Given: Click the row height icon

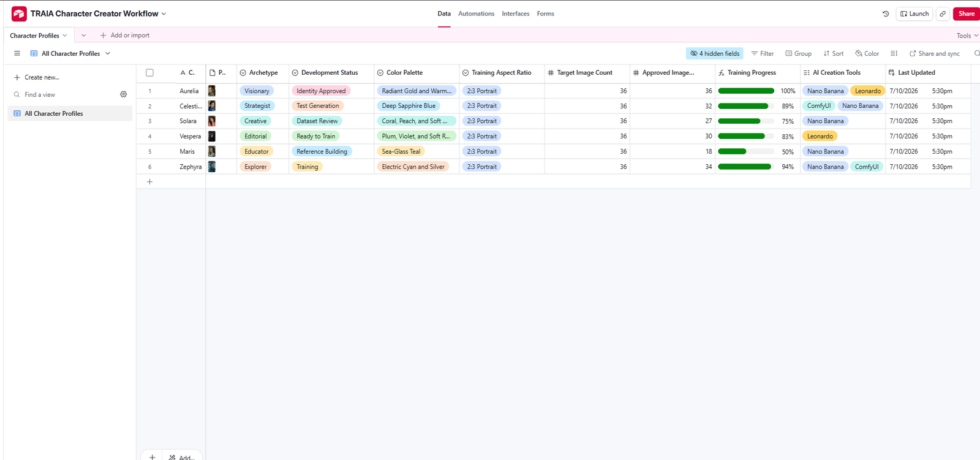Looking at the screenshot, I should (894, 53).
